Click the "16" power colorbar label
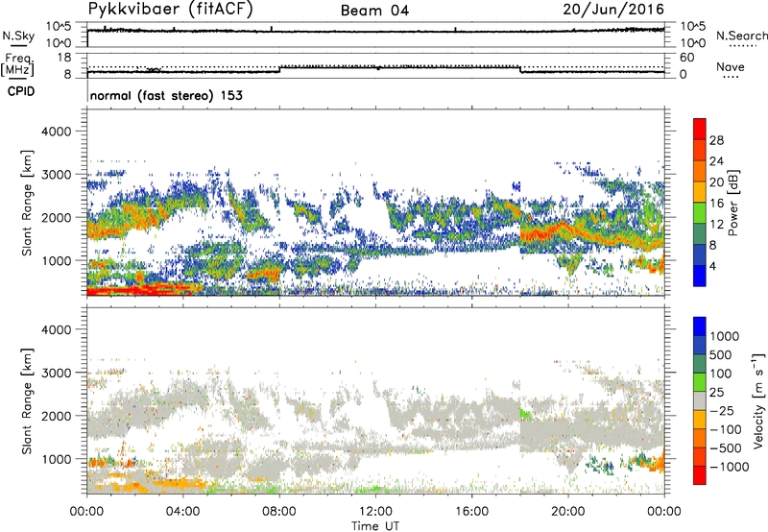This screenshot has width=768, height=532. (716, 204)
